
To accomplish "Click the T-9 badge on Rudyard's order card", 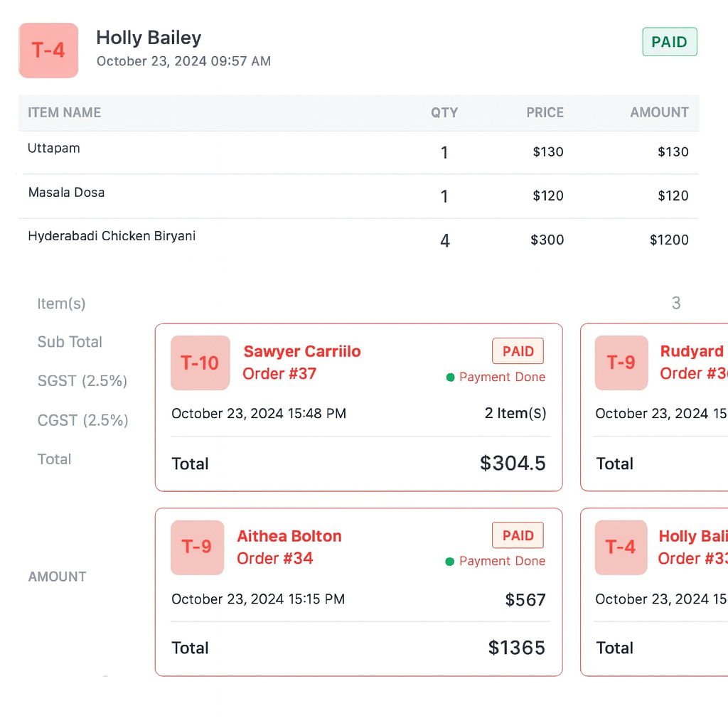I will [621, 363].
